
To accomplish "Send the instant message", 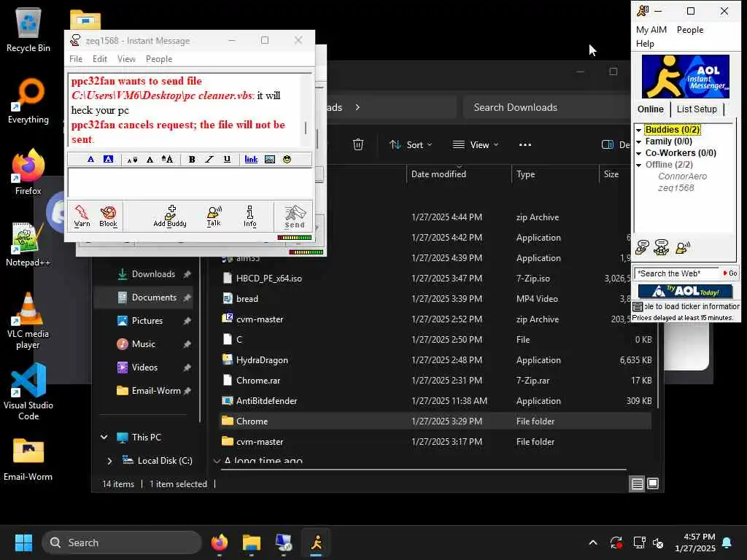I will click(x=295, y=217).
